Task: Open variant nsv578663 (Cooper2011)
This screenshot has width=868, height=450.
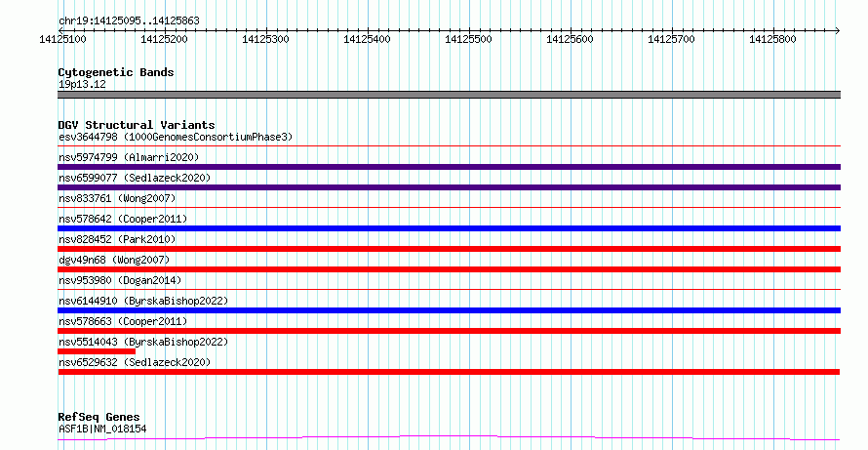Action: [x=123, y=321]
